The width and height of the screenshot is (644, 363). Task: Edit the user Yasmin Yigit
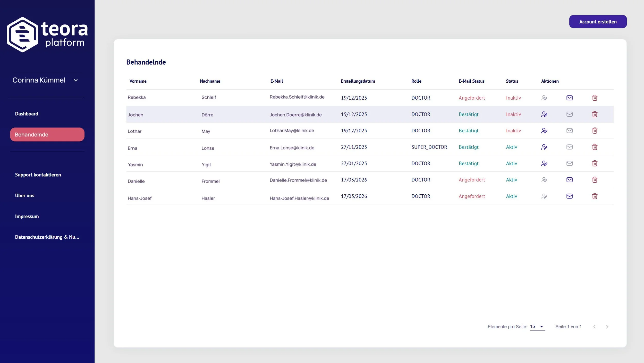[x=544, y=163]
